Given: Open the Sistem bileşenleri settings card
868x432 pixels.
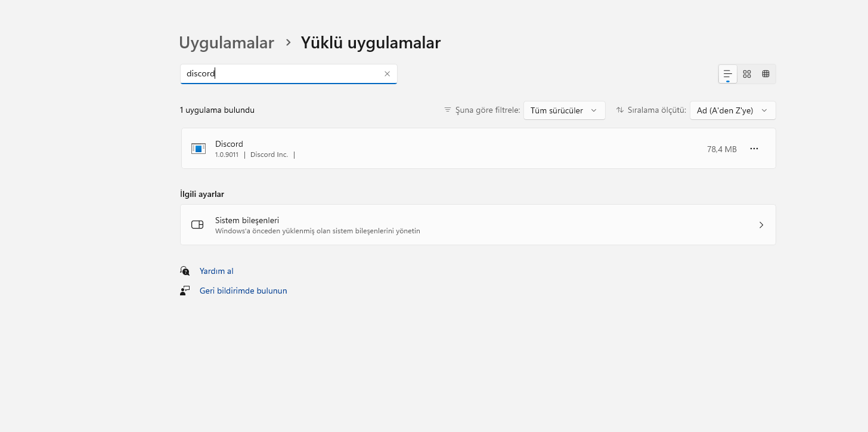Looking at the screenshot, I should coord(478,225).
